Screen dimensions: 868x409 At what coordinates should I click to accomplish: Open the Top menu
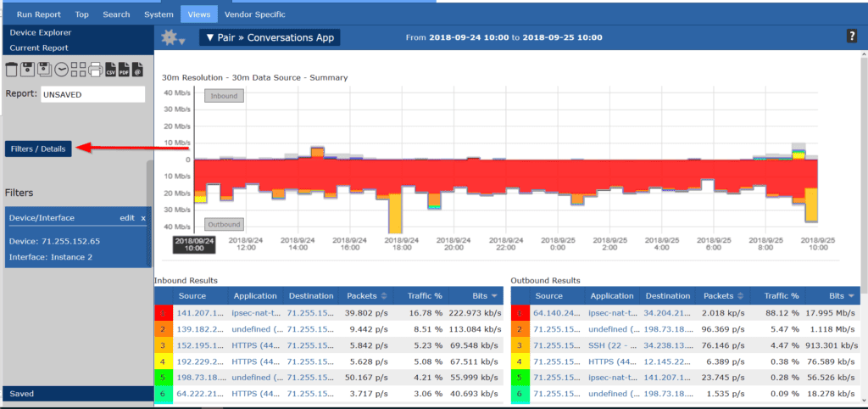pos(82,14)
